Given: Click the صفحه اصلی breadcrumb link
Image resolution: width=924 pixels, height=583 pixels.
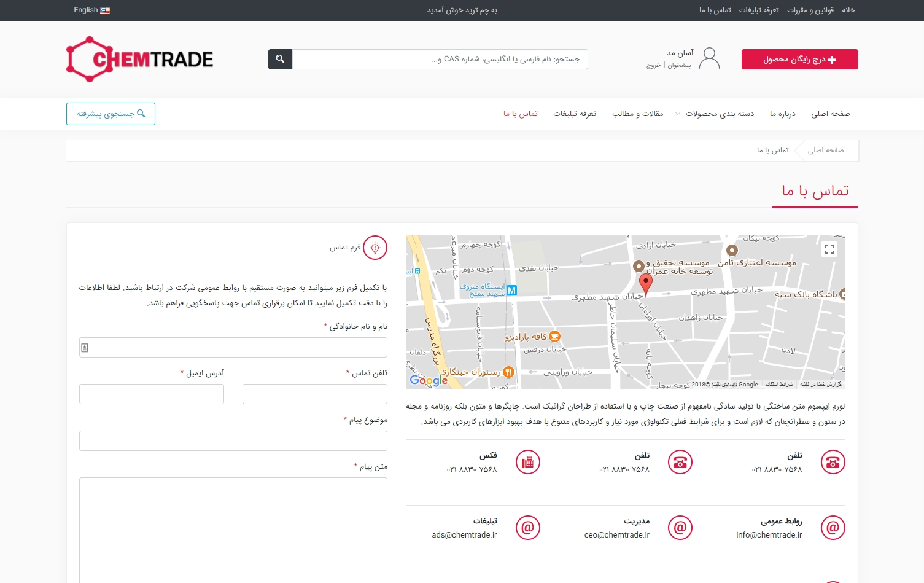Looking at the screenshot, I should pyautogui.click(x=825, y=151).
